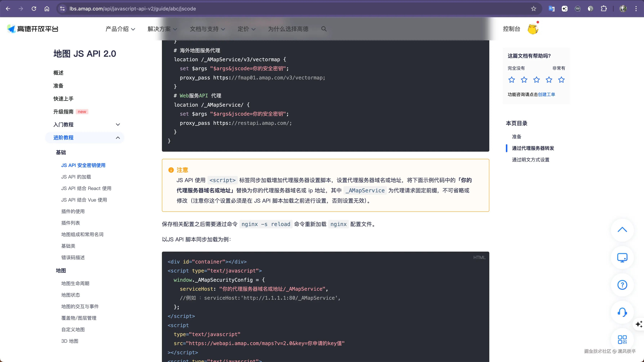Click the search magnifier icon in navbar
Image resolution: width=644 pixels, height=362 pixels.
point(324,29)
